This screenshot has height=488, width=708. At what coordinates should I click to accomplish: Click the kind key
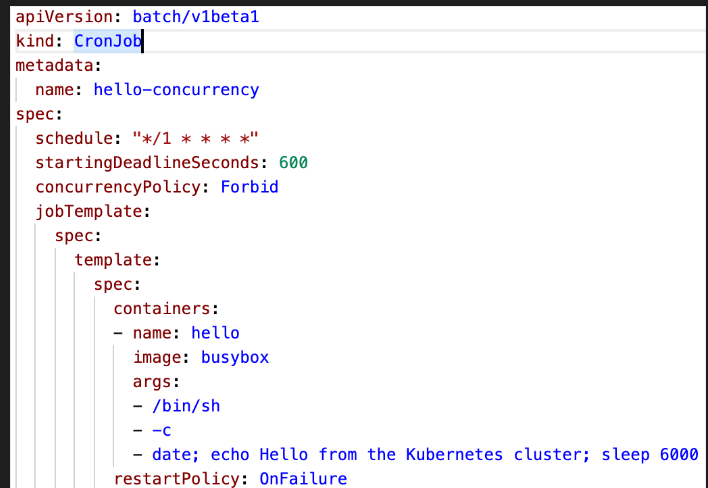tap(35, 41)
